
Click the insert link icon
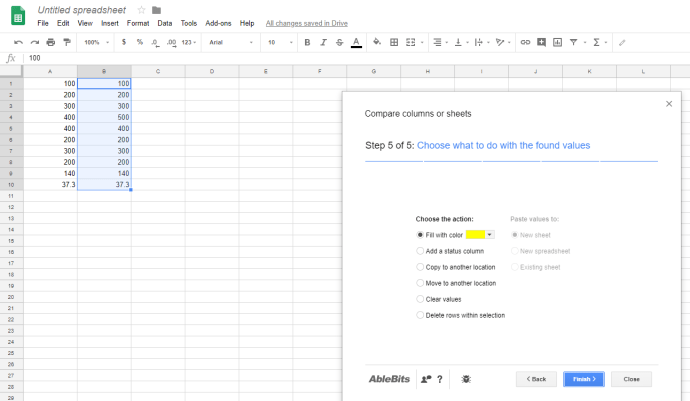point(524,43)
